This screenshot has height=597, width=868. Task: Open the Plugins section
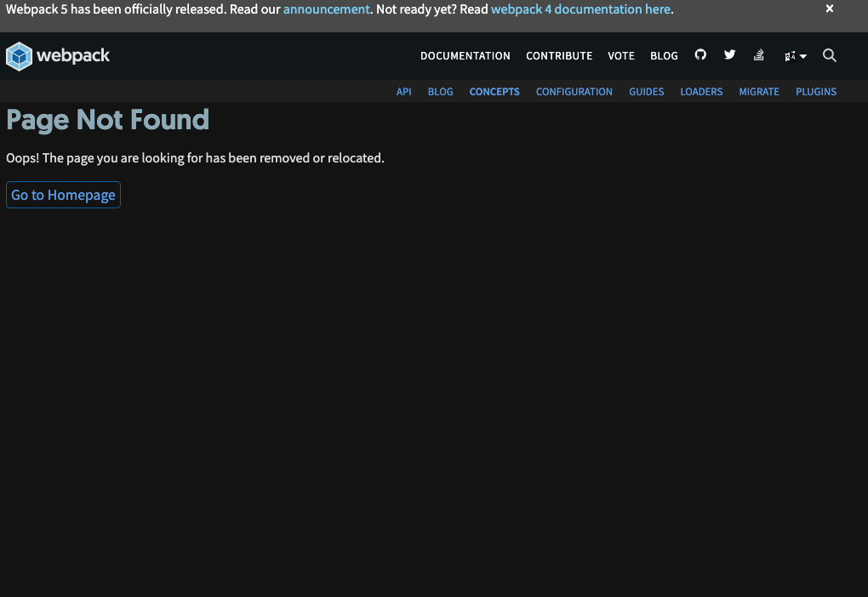(816, 92)
